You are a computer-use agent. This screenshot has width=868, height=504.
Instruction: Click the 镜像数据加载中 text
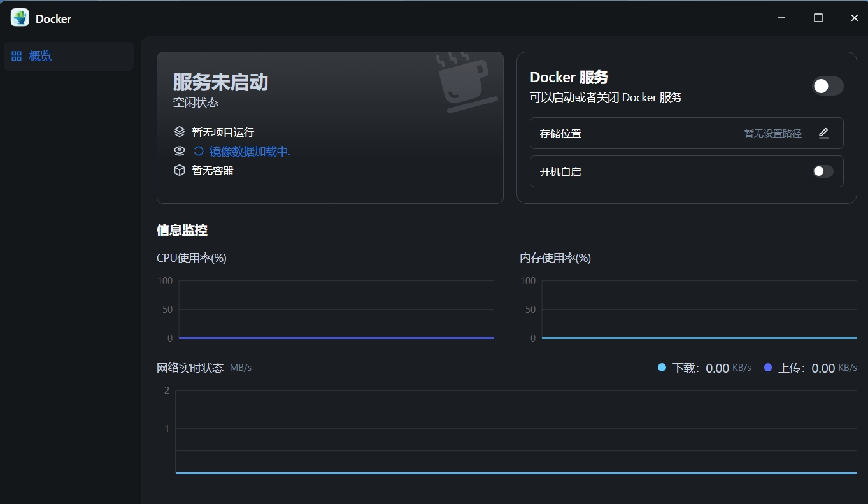[250, 152]
